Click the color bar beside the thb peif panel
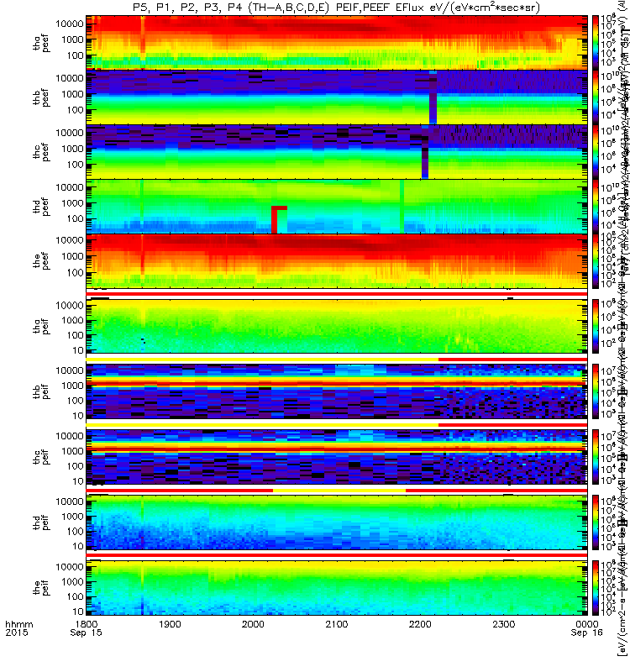Screen dimensions: 630x672 click(x=596, y=391)
